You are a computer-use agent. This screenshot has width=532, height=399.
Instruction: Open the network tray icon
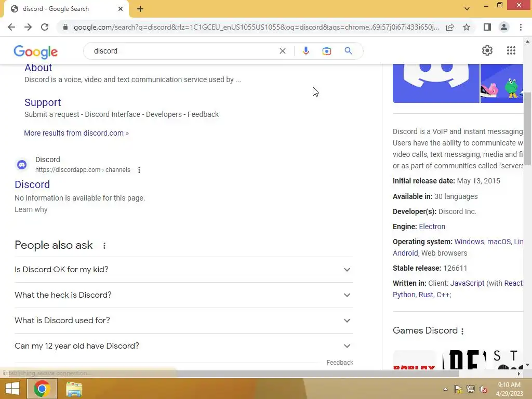tap(471, 389)
